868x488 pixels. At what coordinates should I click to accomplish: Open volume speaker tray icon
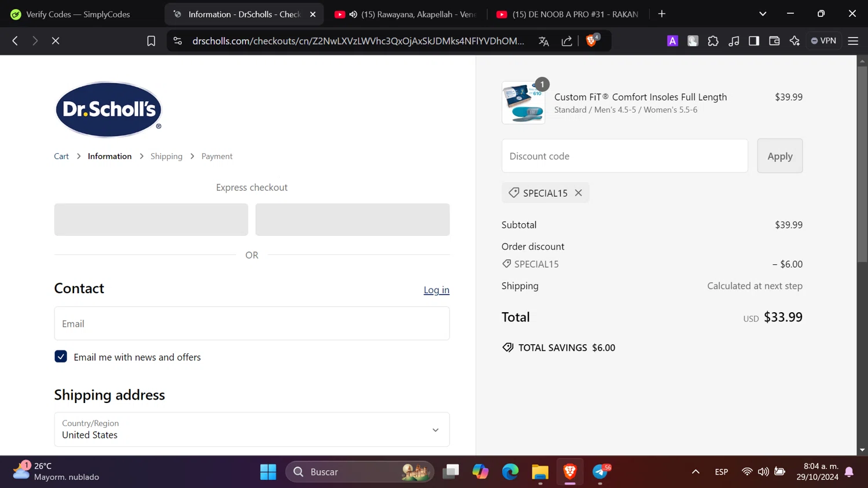(x=763, y=472)
